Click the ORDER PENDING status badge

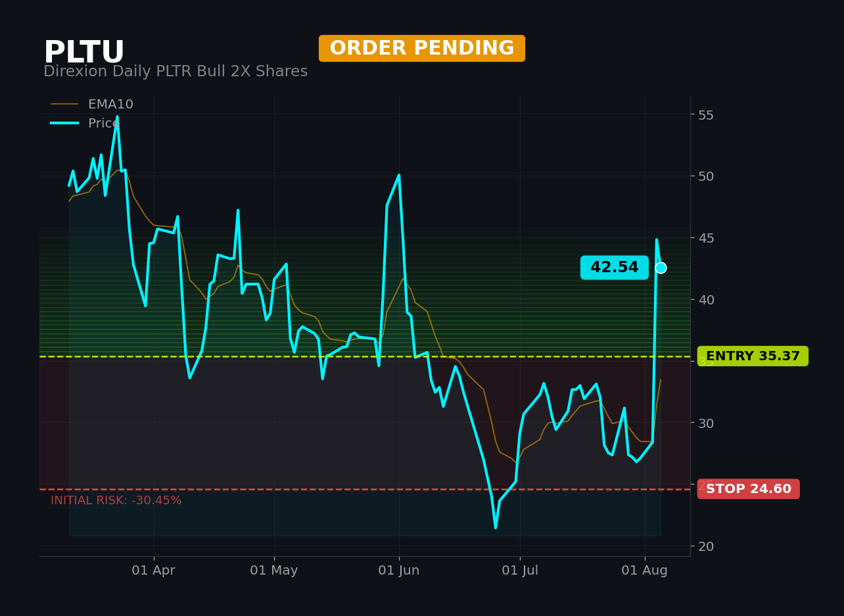click(422, 49)
